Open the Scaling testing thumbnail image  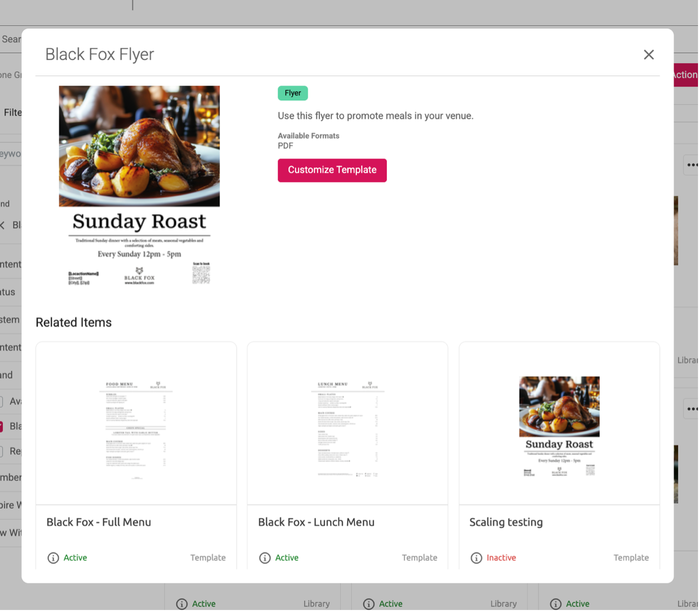click(x=559, y=426)
